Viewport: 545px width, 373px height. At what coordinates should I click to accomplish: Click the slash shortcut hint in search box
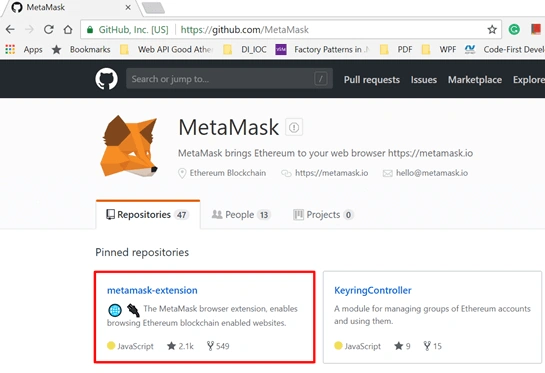[x=320, y=79]
